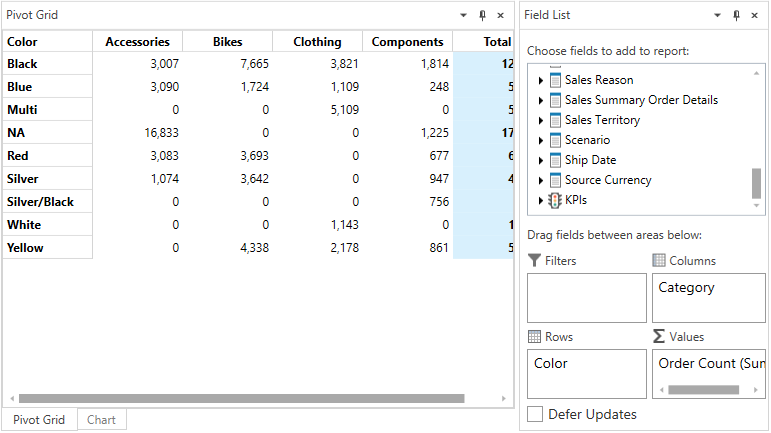This screenshot has height=433, width=771.
Task: Click the Sales Reason table icon
Action: pos(555,80)
